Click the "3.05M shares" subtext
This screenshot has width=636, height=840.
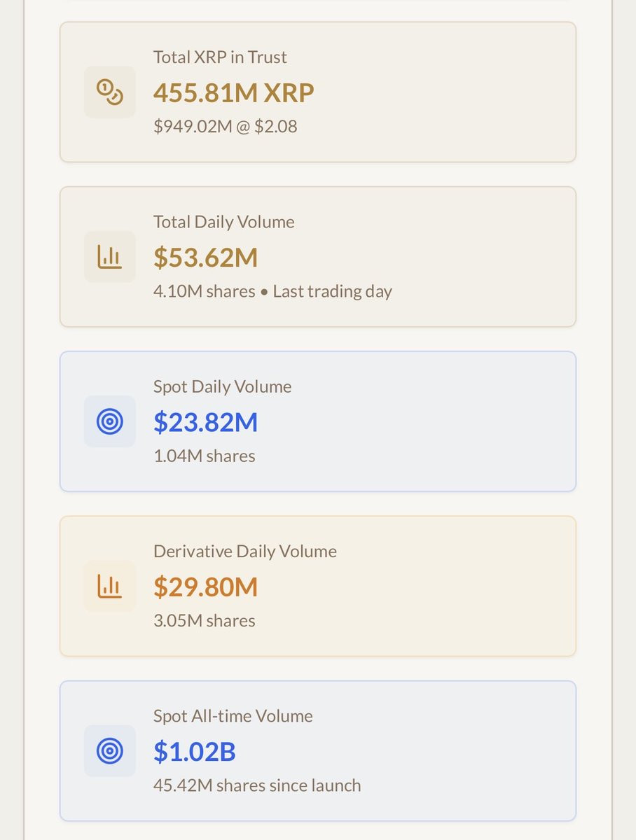[204, 621]
